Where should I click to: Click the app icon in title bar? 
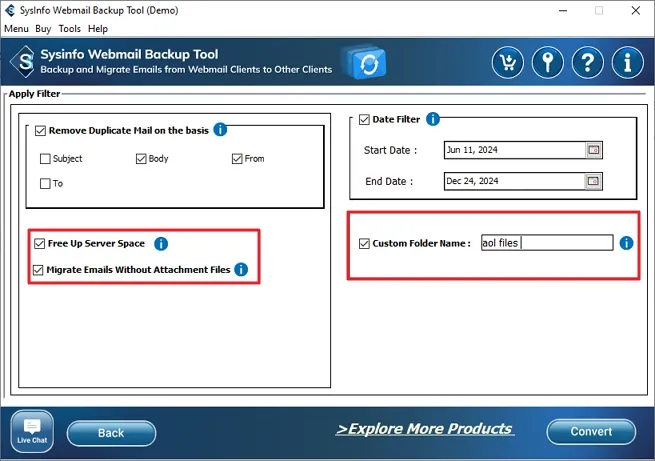(10, 10)
